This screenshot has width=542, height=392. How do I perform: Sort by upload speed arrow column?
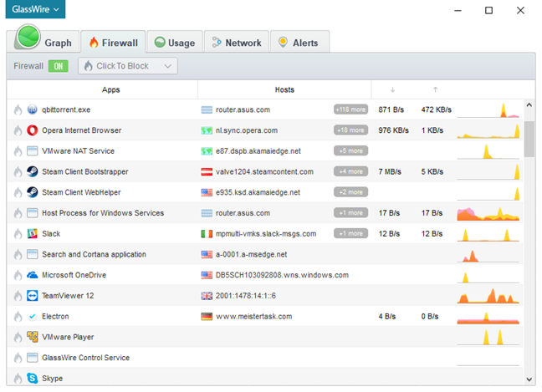click(436, 89)
